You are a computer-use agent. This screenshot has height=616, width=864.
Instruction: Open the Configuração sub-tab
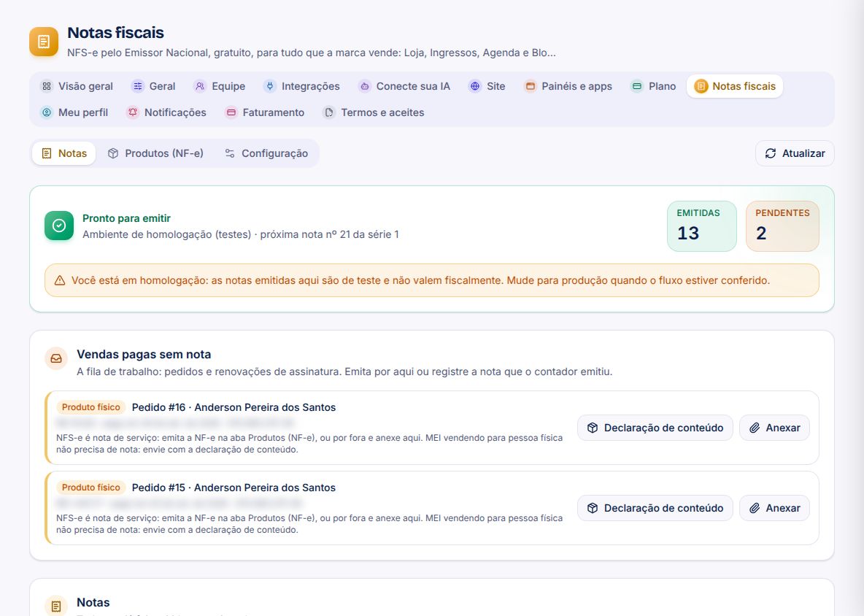click(266, 153)
